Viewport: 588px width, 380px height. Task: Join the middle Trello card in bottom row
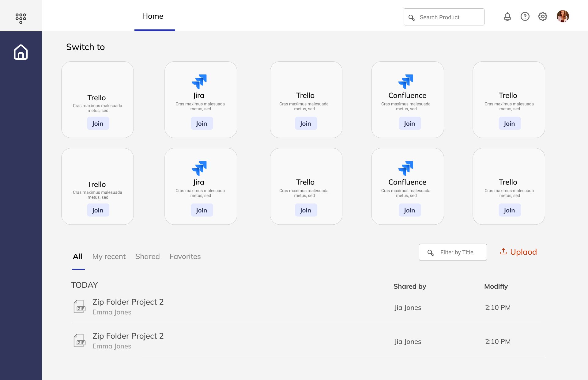306,210
